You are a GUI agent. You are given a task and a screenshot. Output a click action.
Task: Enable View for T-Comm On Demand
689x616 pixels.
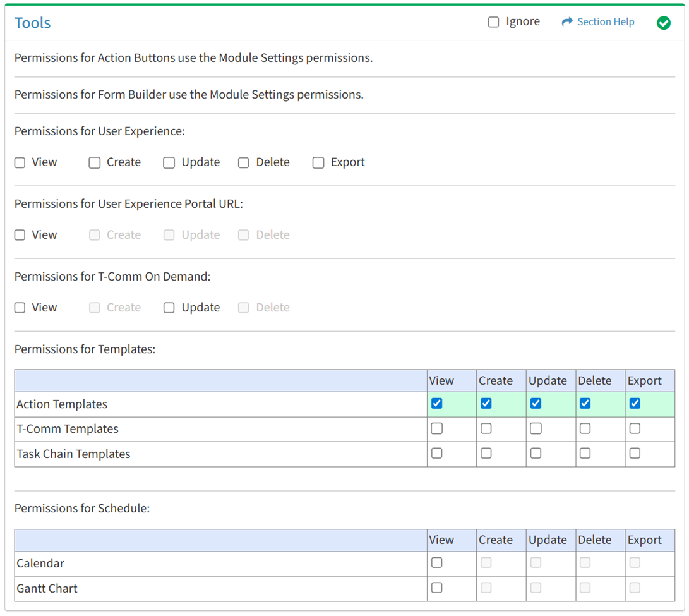click(x=20, y=308)
